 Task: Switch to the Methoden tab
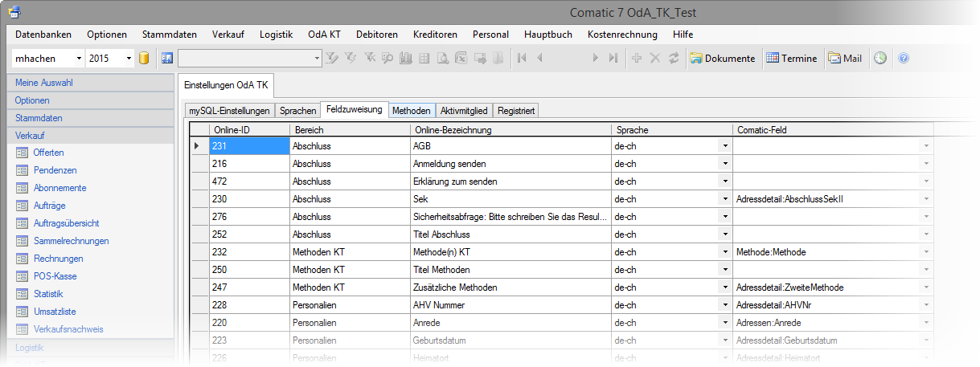[412, 111]
